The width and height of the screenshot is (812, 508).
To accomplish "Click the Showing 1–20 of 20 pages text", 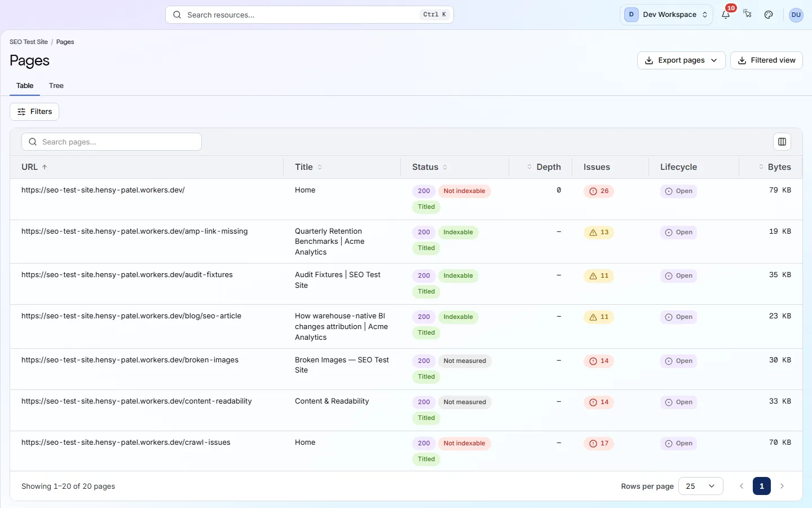I will click(68, 486).
